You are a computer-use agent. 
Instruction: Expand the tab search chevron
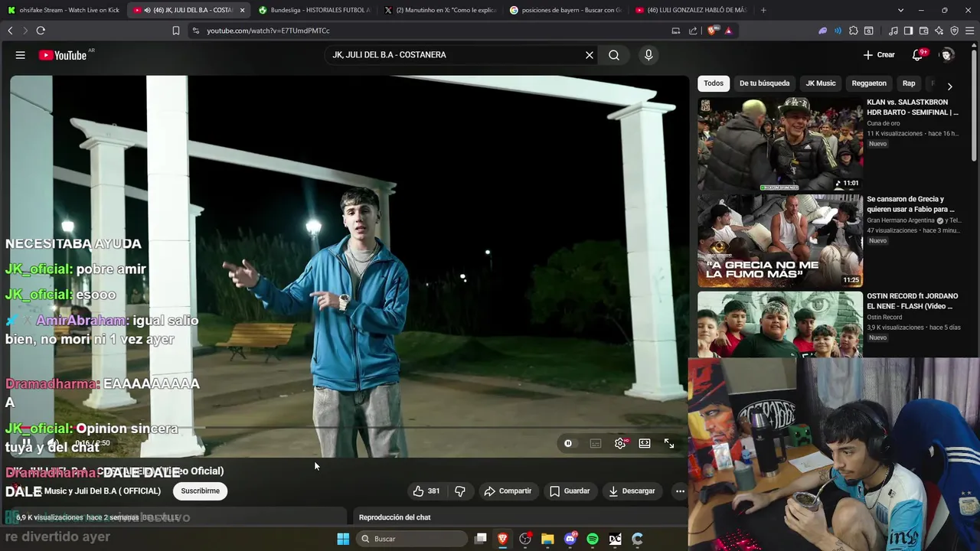tap(900, 10)
